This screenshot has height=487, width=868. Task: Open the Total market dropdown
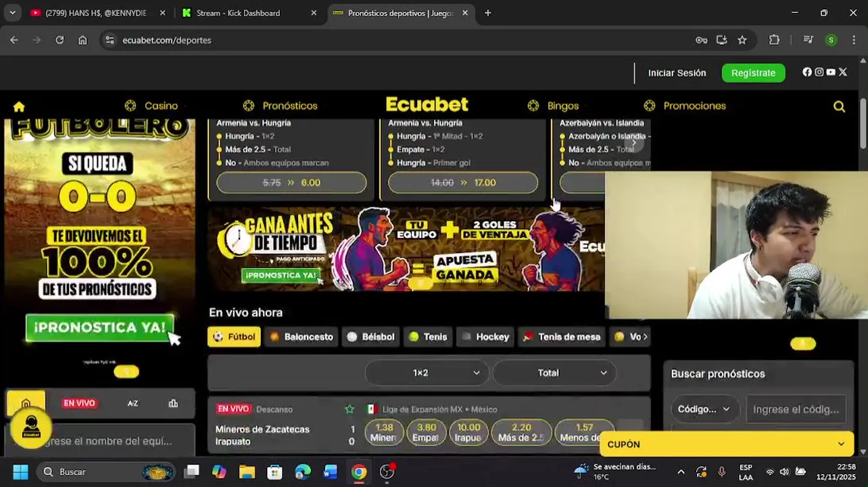[554, 373]
